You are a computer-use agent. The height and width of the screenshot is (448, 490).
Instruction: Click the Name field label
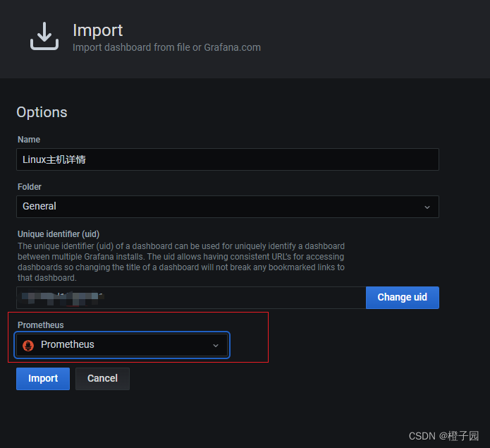29,140
